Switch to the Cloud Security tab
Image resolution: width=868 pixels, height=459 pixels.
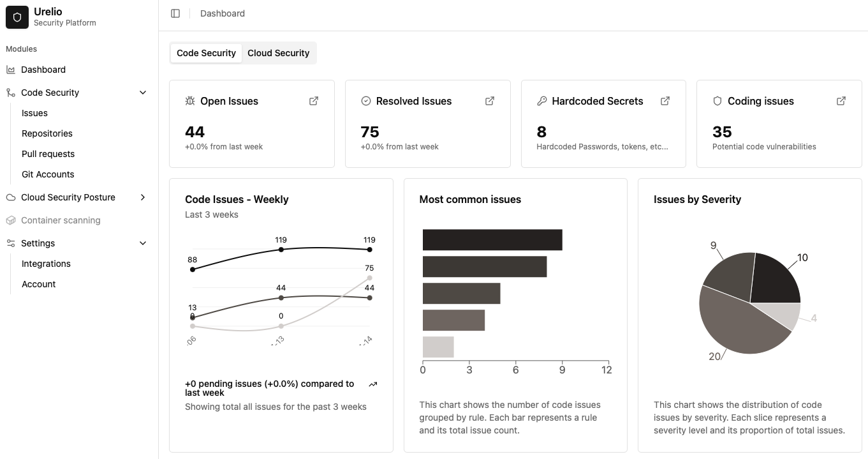(278, 53)
